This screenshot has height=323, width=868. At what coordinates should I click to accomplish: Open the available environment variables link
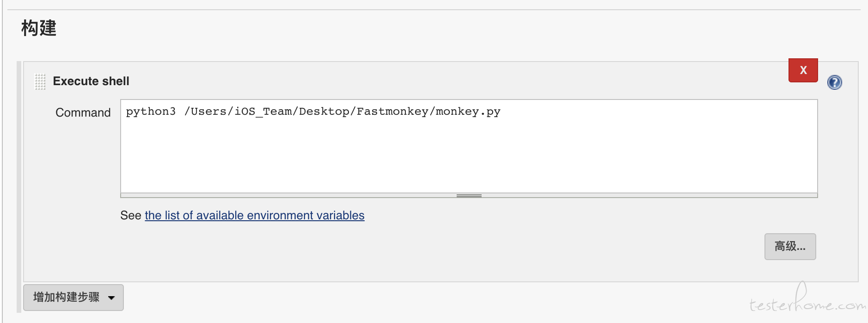pyautogui.click(x=255, y=216)
